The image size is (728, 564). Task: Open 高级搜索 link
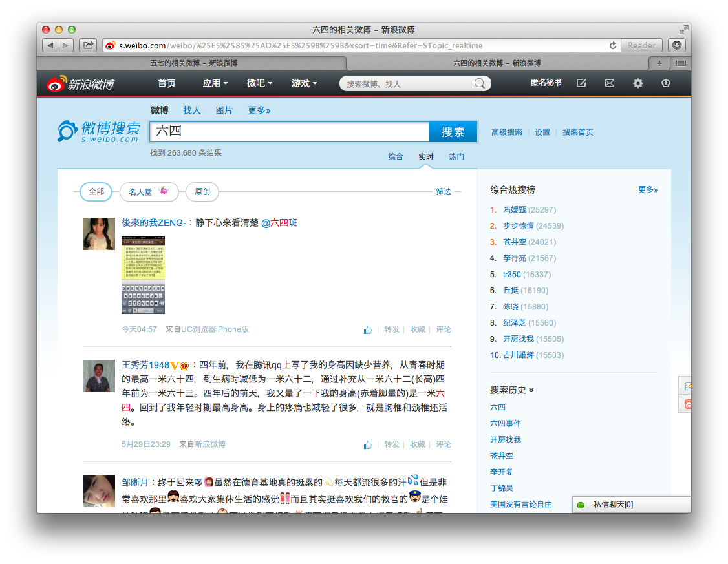coord(506,132)
